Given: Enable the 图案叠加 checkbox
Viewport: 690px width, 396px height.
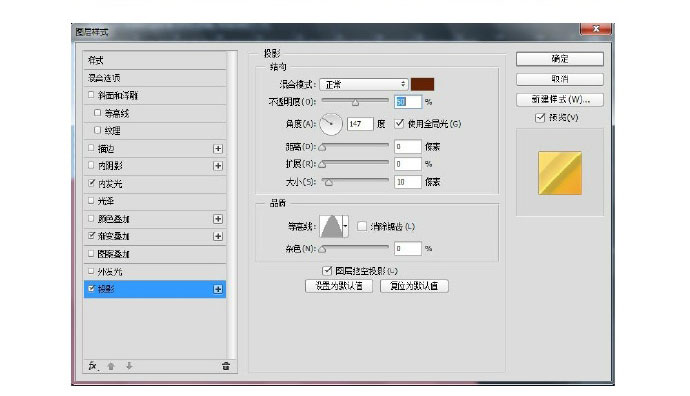Looking at the screenshot, I should click(91, 253).
